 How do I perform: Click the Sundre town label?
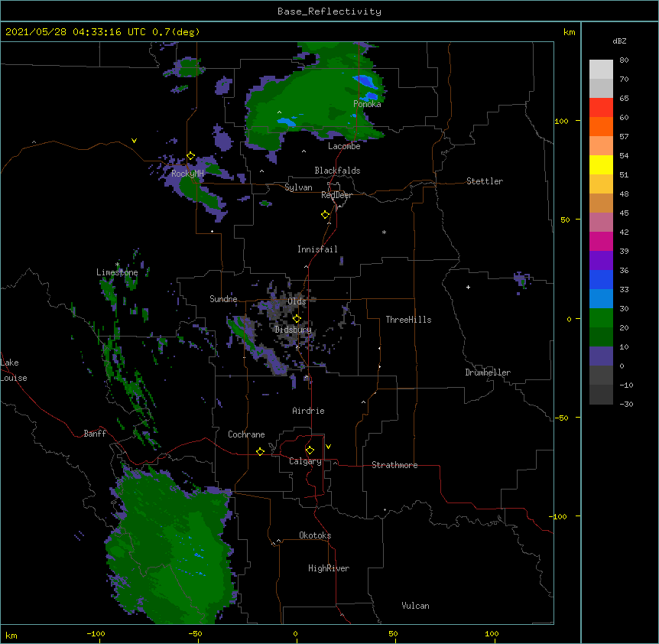223,299
